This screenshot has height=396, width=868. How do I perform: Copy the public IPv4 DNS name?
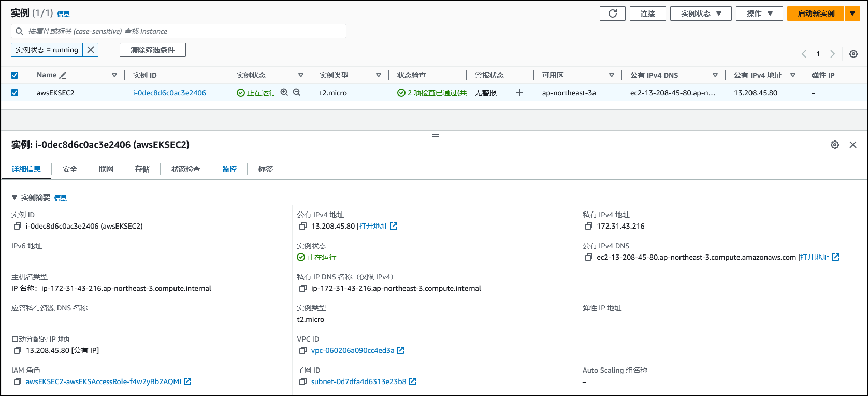(x=589, y=257)
